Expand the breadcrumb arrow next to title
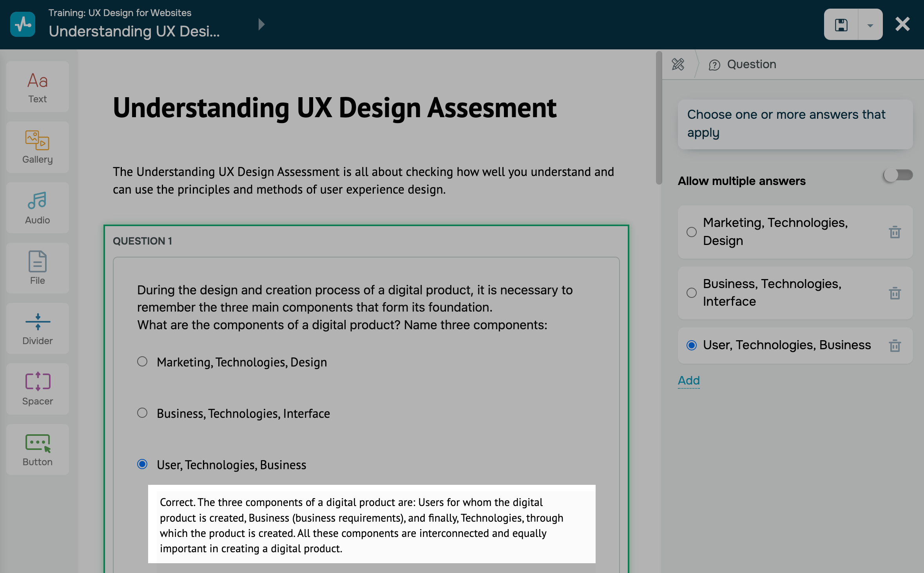Screen dimensions: 924x573 (x=261, y=25)
